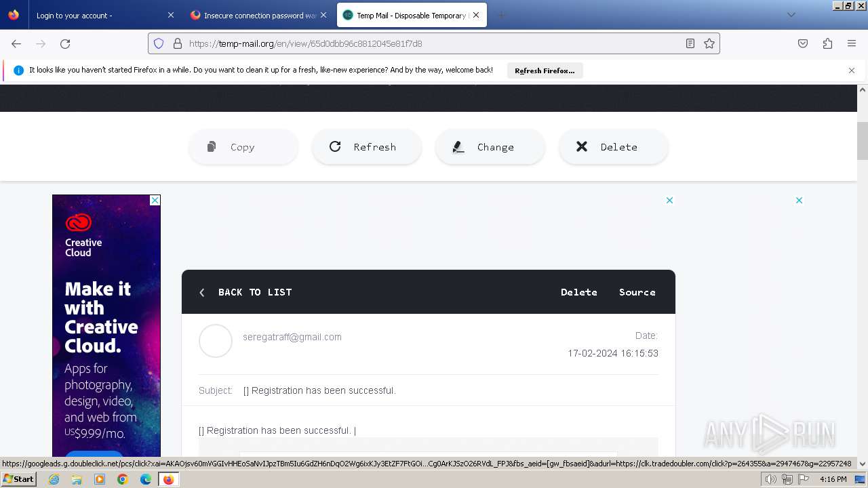868x488 pixels.
Task: Switch to 'Insecure connection password' tab
Action: point(260,16)
